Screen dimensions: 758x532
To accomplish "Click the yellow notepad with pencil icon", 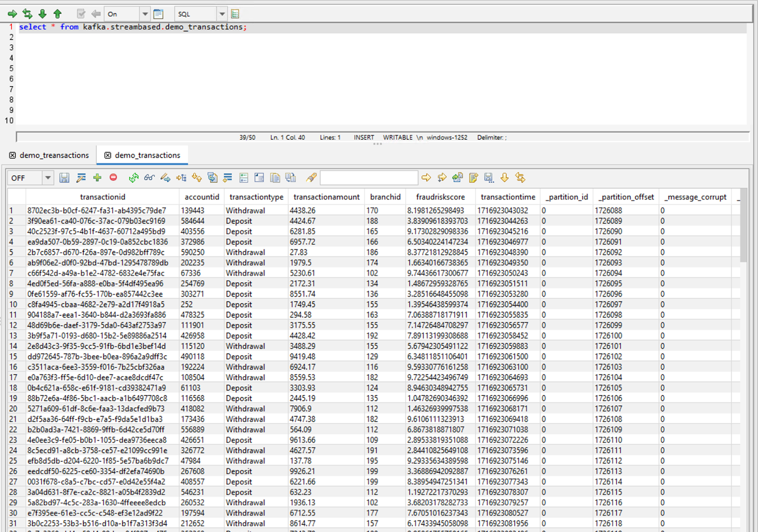I will (x=473, y=177).
